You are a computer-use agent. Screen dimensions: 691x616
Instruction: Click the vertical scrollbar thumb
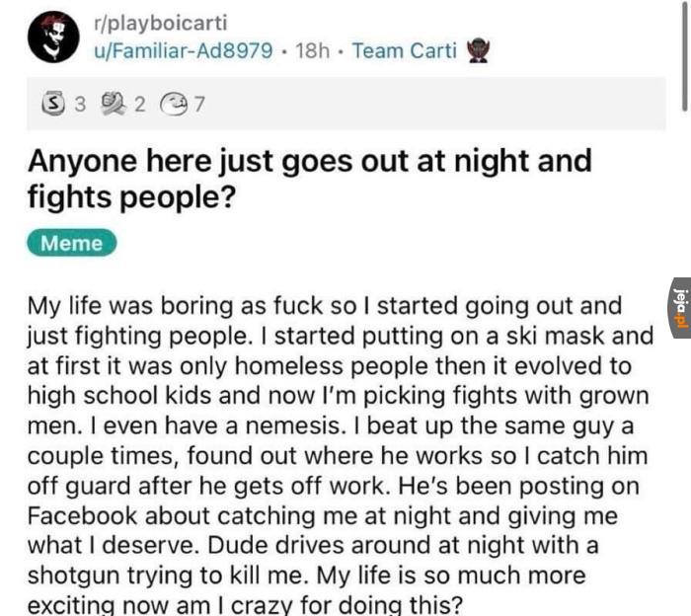pyautogui.click(x=685, y=55)
